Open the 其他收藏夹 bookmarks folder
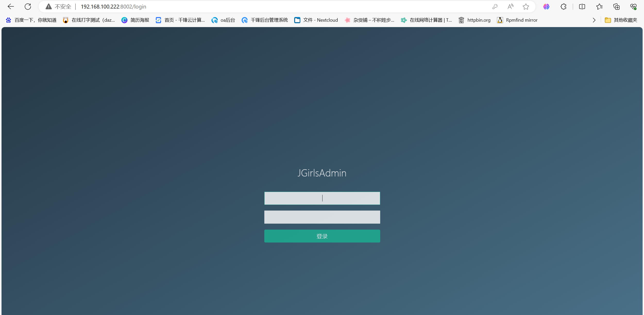Image resolution: width=644 pixels, height=315 pixels. 621,20
